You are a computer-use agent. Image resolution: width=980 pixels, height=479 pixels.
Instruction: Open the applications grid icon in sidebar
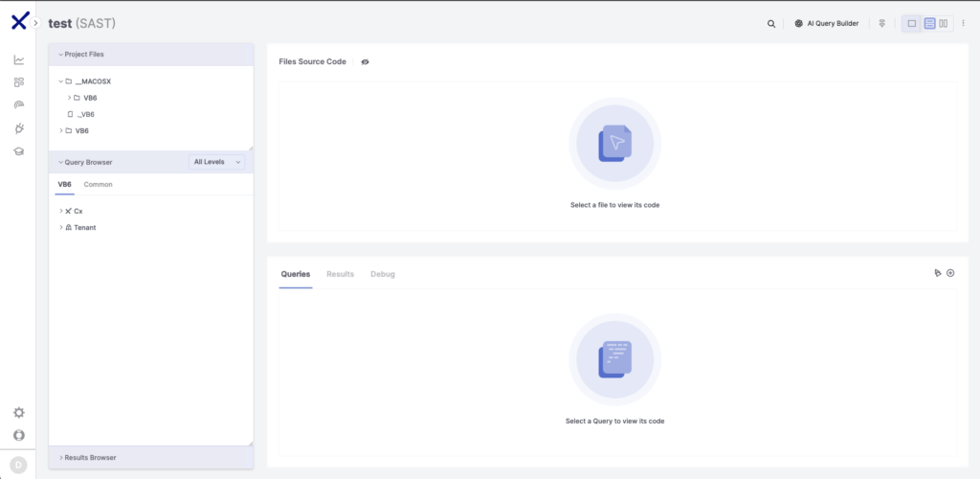[x=19, y=82]
